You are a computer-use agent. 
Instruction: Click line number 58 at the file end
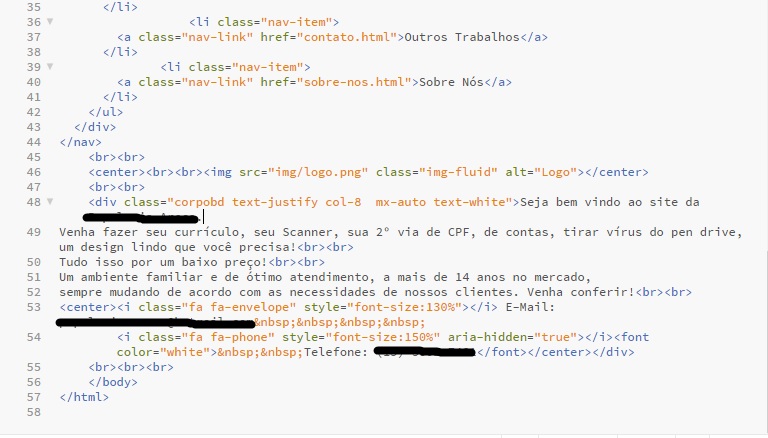pos(34,412)
